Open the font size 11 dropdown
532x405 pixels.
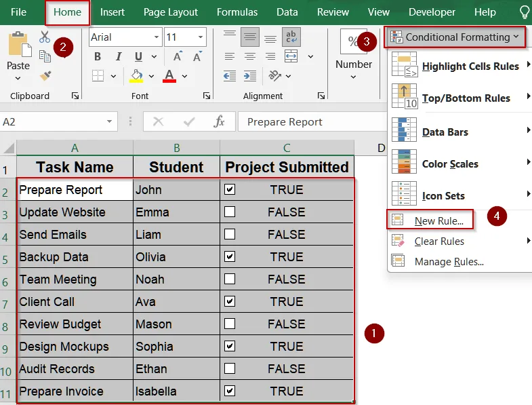pos(201,37)
